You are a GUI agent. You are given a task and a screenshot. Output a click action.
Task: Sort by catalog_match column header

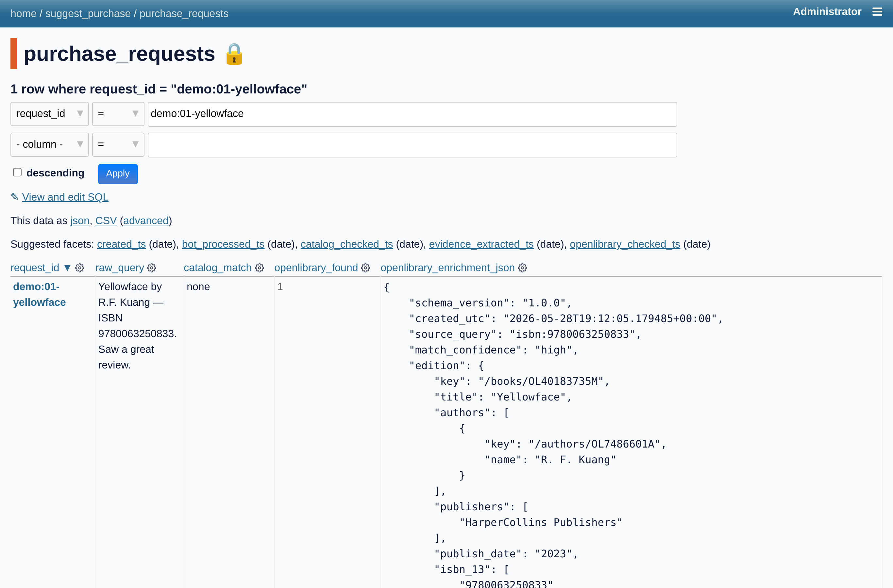point(218,268)
